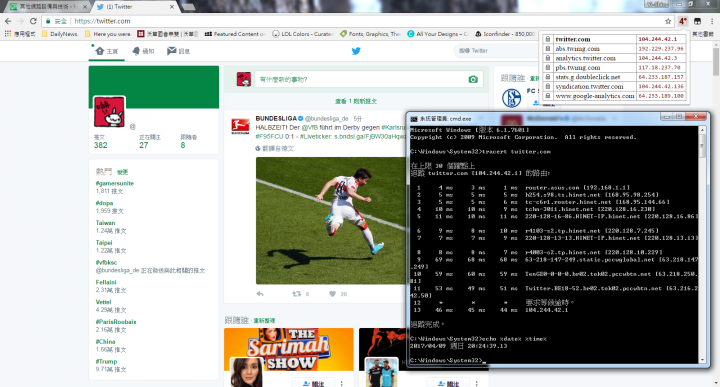720x387 pixels.
Task: Open more options on the Sarimah card
Action: [x=342, y=383]
